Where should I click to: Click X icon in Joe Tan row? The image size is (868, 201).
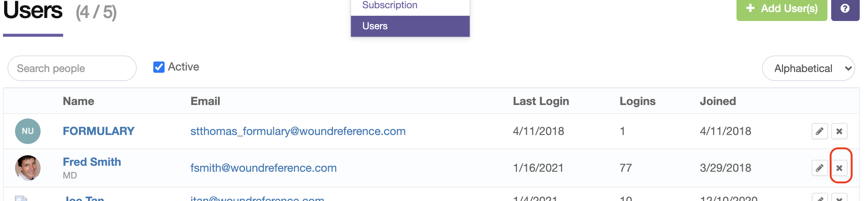(839, 198)
